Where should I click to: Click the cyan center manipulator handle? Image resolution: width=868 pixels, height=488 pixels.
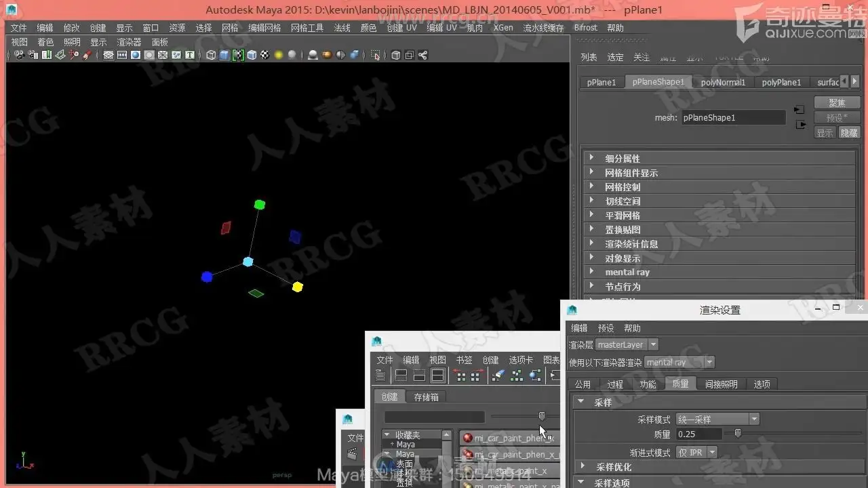pyautogui.click(x=248, y=262)
